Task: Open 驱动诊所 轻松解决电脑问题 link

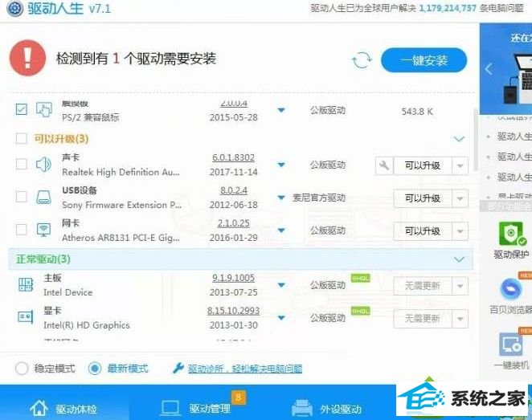Action: coord(245,369)
